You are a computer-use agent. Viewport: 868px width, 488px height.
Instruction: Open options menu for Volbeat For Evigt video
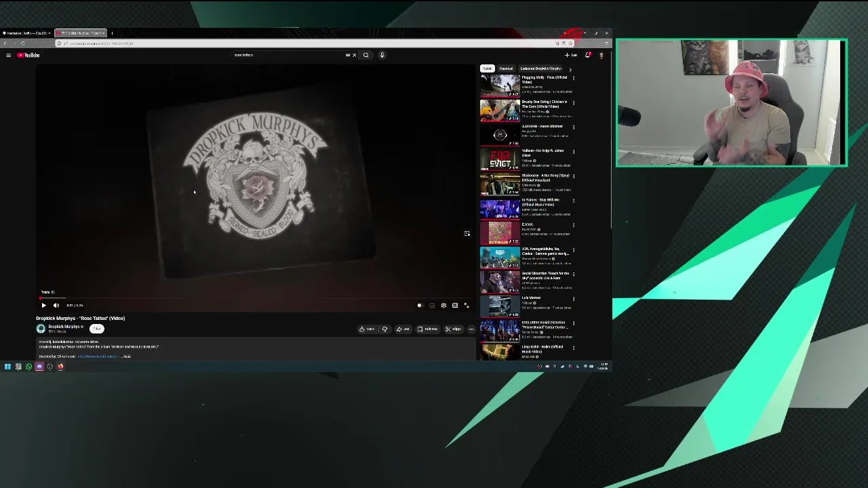tap(574, 152)
